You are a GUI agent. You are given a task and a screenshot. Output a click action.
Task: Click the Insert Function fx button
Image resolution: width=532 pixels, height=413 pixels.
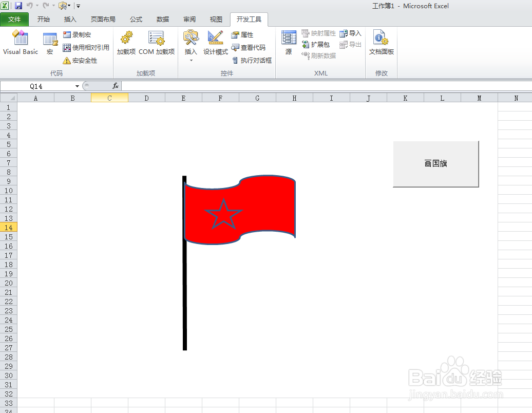[116, 86]
